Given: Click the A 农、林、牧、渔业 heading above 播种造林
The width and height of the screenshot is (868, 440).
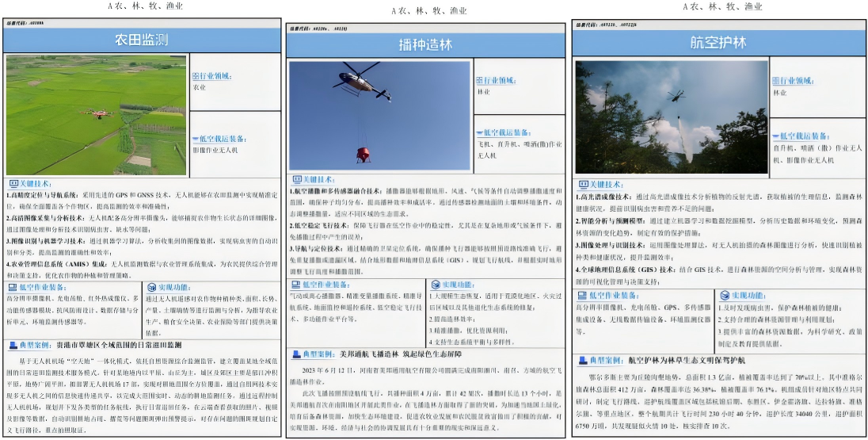Looking at the screenshot, I should coord(429,10).
